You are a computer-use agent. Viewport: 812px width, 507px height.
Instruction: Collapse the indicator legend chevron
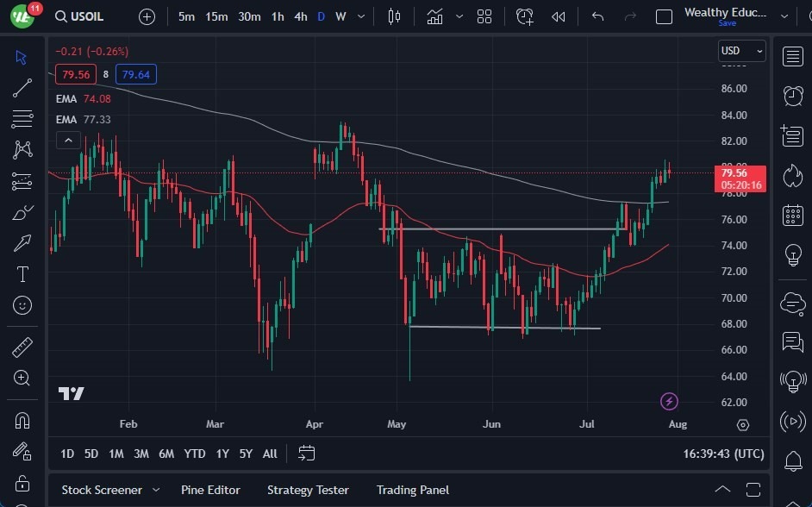68,140
